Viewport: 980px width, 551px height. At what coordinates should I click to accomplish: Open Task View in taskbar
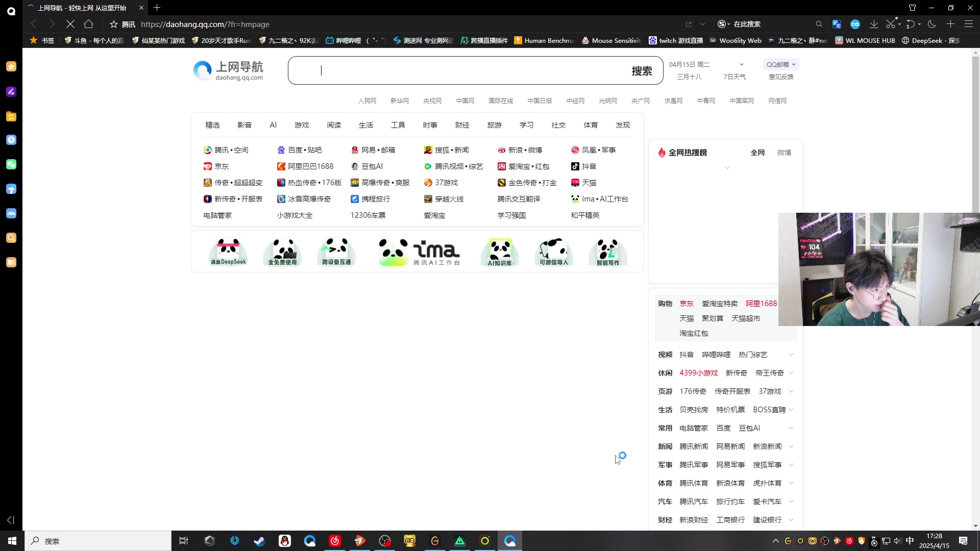(184, 541)
